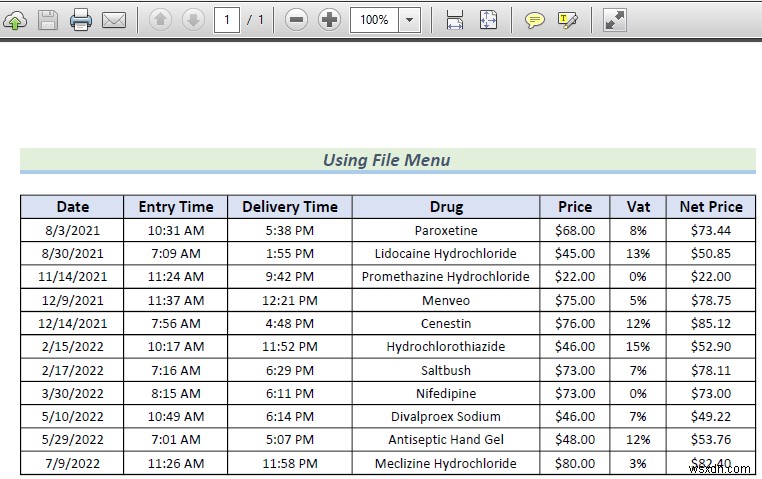This screenshot has width=762, height=479.
Task: Select the date 12/14/2021 cell
Action: (72, 324)
